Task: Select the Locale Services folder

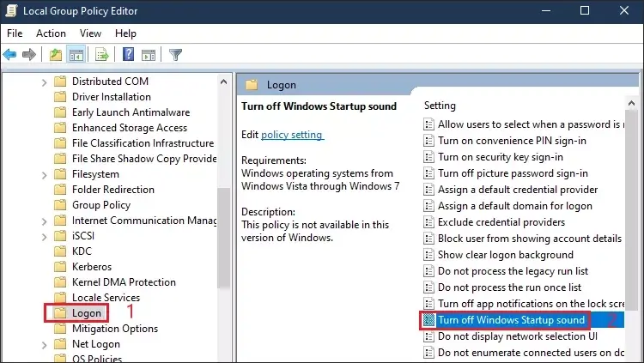Action: [x=106, y=298]
